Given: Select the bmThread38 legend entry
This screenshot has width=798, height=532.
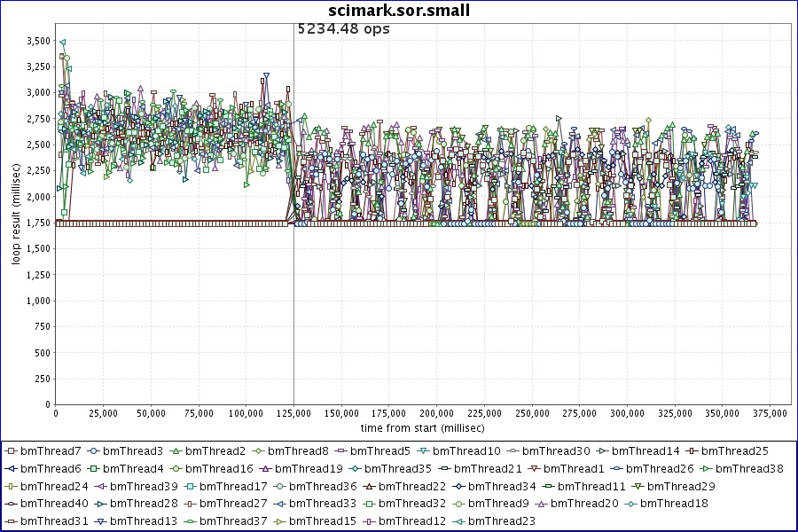Looking at the screenshot, I should (x=749, y=468).
